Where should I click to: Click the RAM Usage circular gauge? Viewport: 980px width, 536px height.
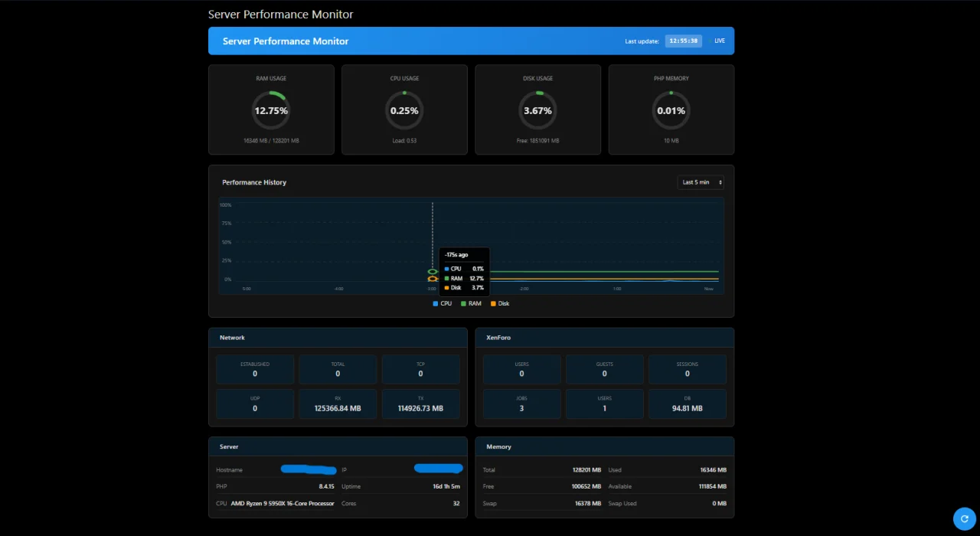click(271, 110)
